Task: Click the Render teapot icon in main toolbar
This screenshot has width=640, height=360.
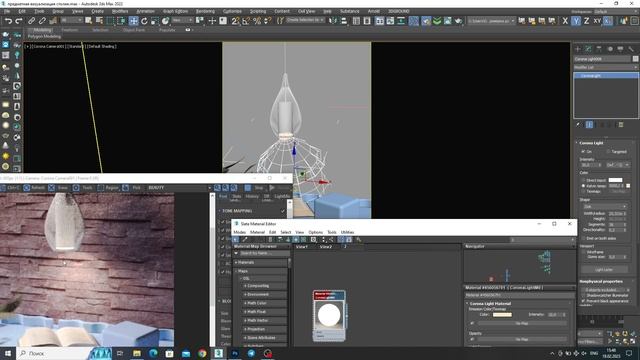Action: click(x=458, y=21)
